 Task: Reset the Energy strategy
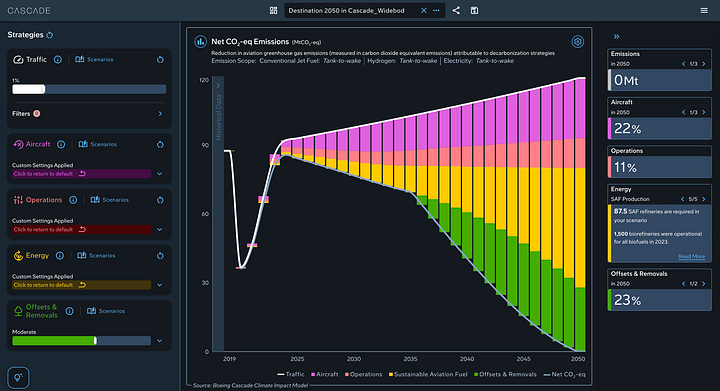160,256
